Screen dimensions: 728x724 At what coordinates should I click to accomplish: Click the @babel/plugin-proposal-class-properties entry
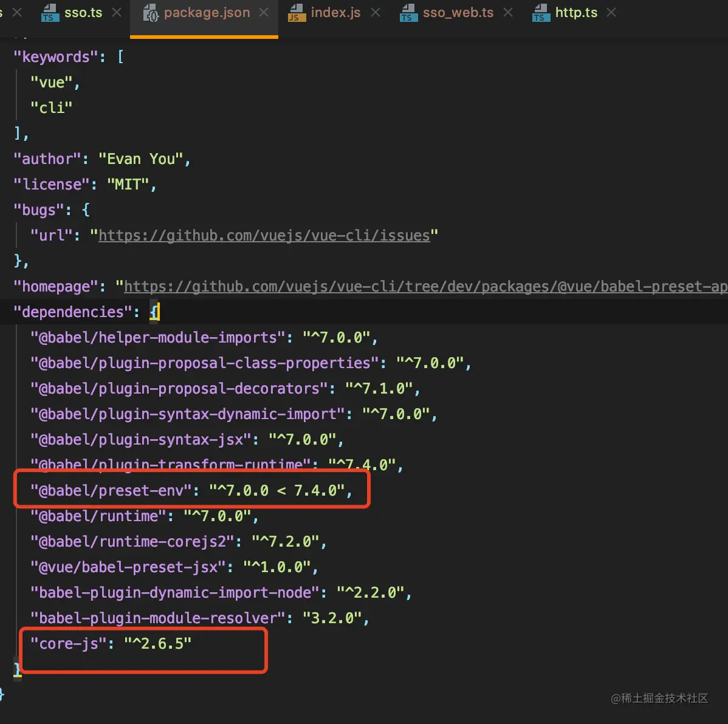(251, 363)
